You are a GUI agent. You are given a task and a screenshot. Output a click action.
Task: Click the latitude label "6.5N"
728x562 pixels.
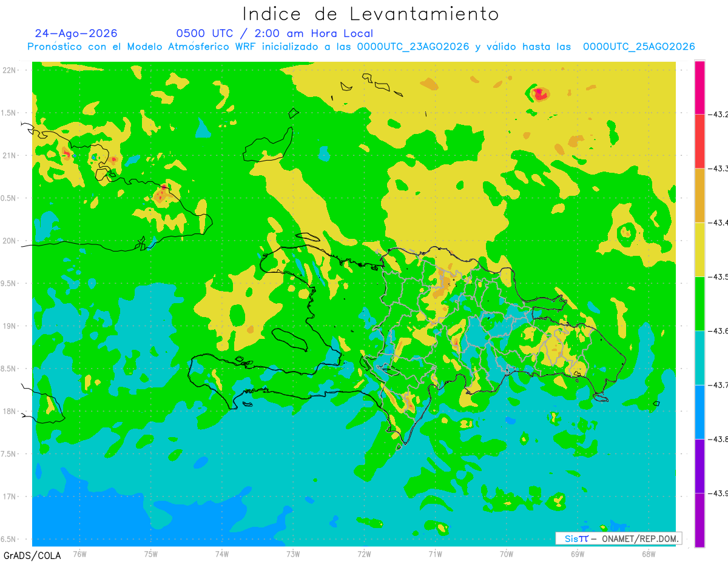pyautogui.click(x=9, y=539)
